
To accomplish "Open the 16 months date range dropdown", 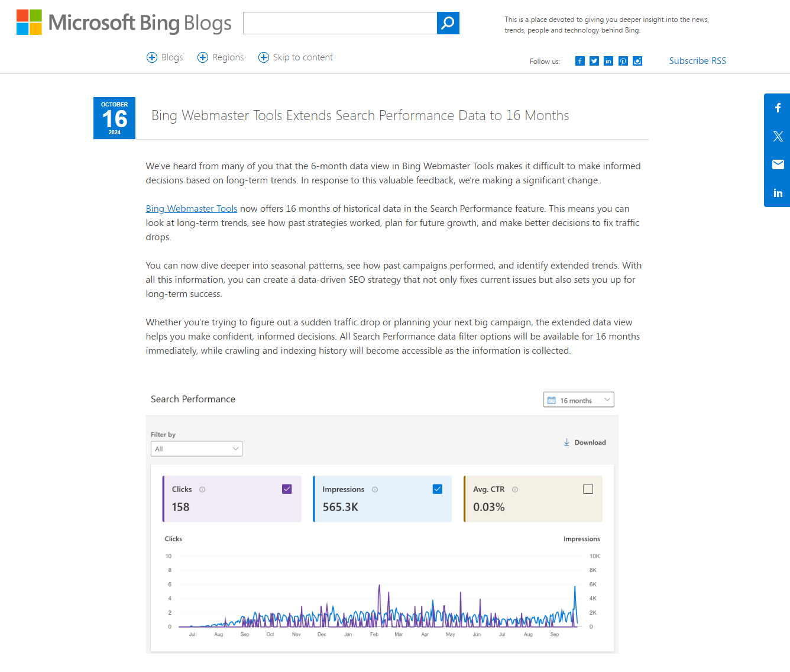I will pyautogui.click(x=579, y=400).
